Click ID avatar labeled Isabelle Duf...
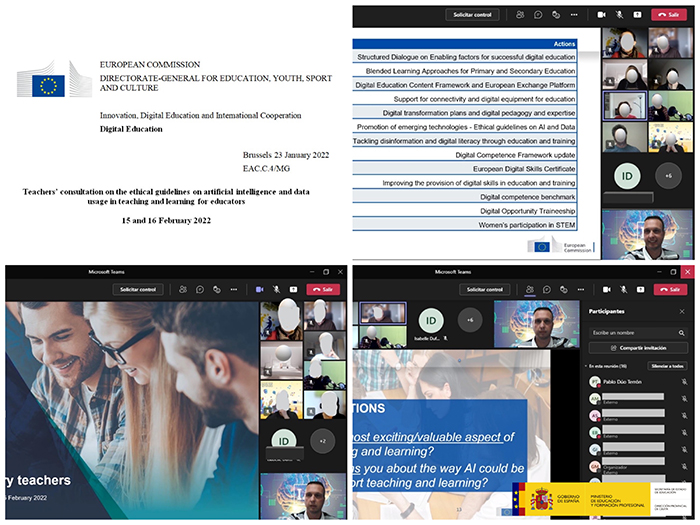This screenshot has width=700, height=525. (x=431, y=321)
